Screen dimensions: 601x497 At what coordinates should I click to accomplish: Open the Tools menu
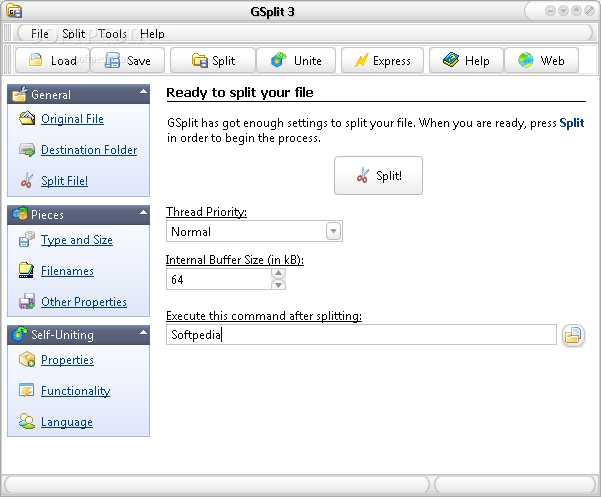pos(112,34)
